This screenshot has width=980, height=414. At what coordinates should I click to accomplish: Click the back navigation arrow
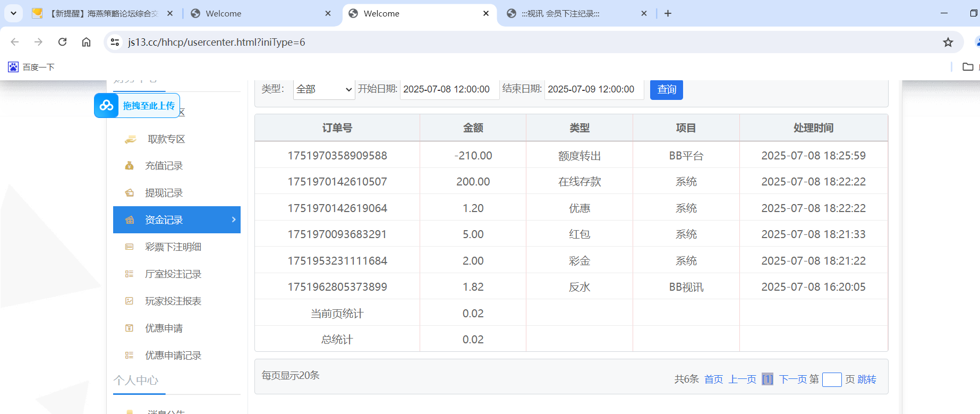[15, 42]
